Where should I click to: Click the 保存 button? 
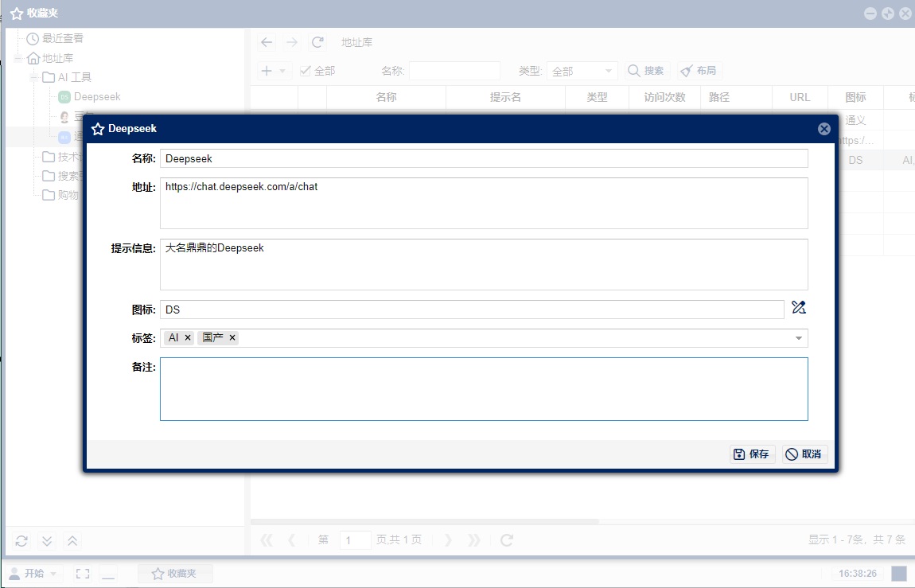pos(752,454)
